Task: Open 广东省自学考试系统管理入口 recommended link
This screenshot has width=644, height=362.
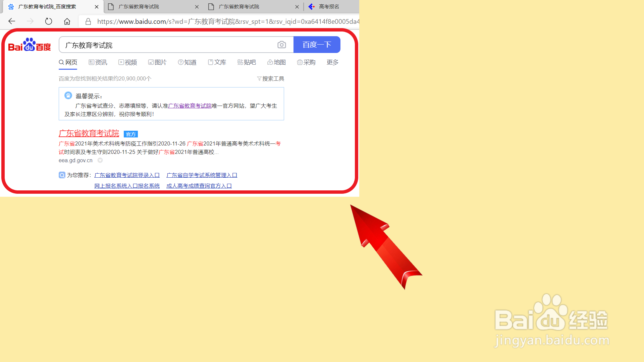Action: 202,175
